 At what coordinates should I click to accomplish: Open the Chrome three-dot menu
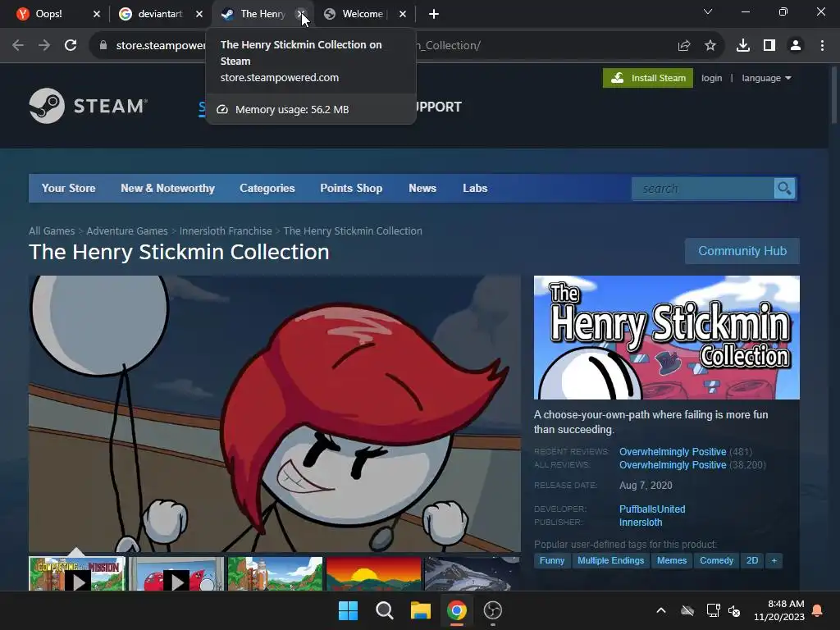coord(822,46)
